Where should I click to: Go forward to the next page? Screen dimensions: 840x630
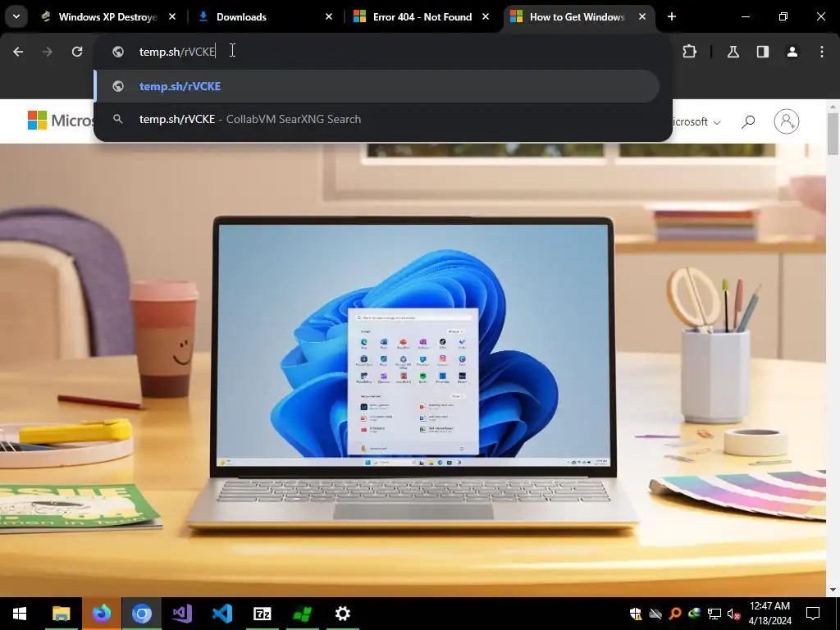[x=48, y=52]
